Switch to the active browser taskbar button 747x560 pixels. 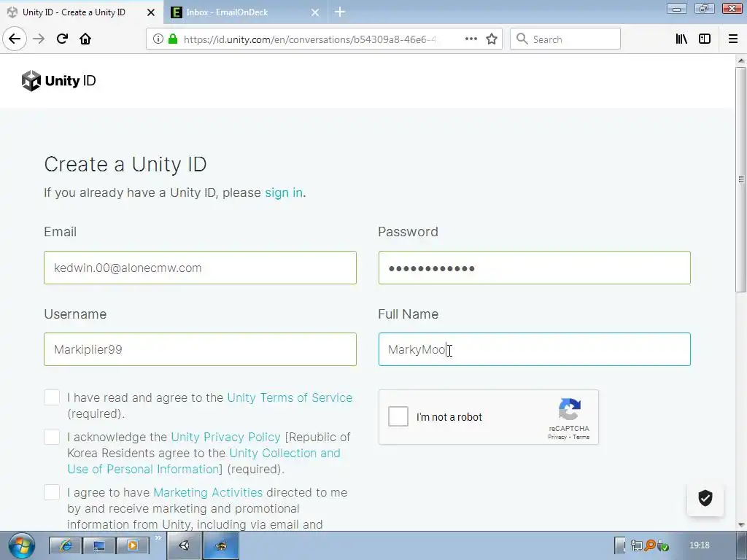click(221, 545)
